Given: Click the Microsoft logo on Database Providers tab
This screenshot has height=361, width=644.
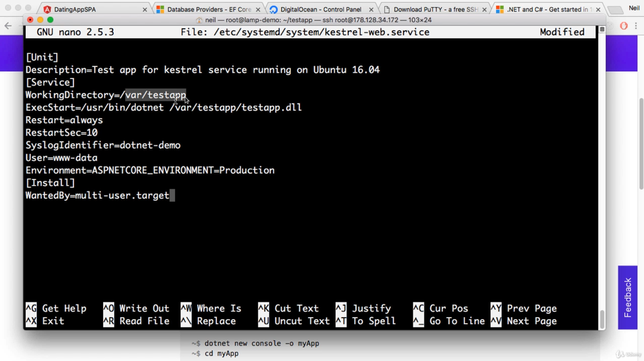Looking at the screenshot, I should click(160, 10).
